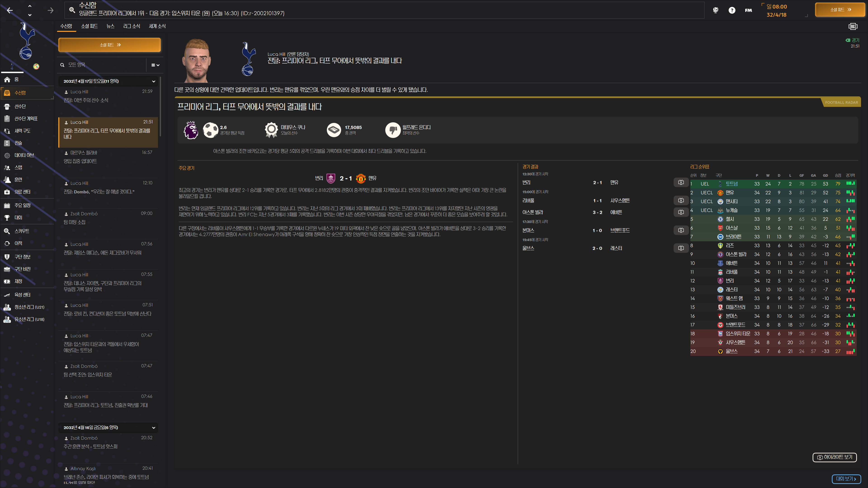Open the 스카우트 scouting sidebar item
The height and width of the screenshot is (488, 868).
[x=21, y=231]
